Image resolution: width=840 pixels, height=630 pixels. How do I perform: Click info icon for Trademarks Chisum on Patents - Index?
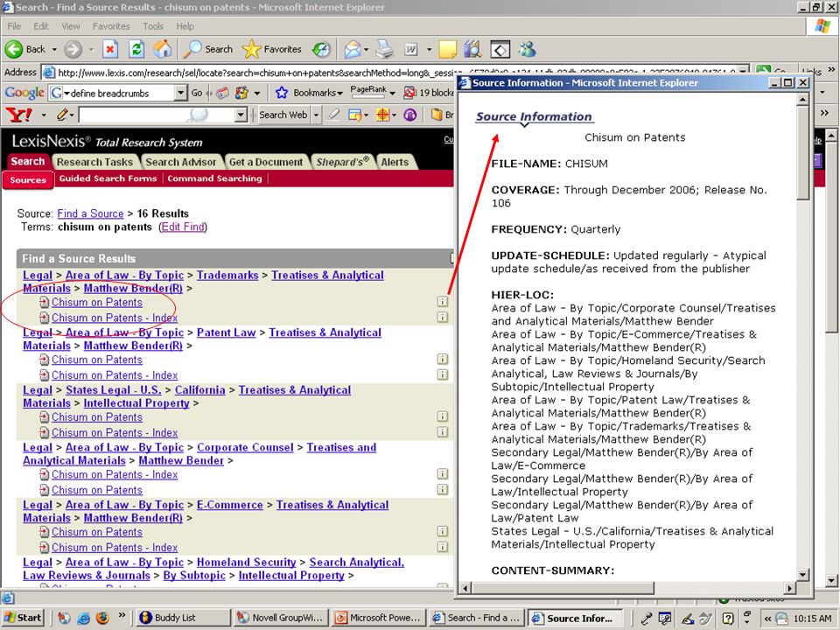443,317
